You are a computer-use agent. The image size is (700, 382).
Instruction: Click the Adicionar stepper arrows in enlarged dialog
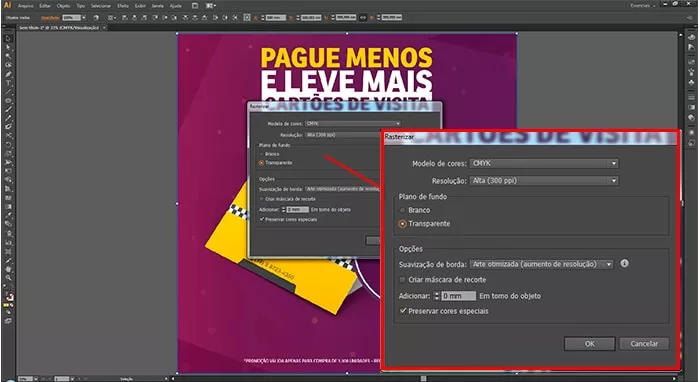(437, 296)
